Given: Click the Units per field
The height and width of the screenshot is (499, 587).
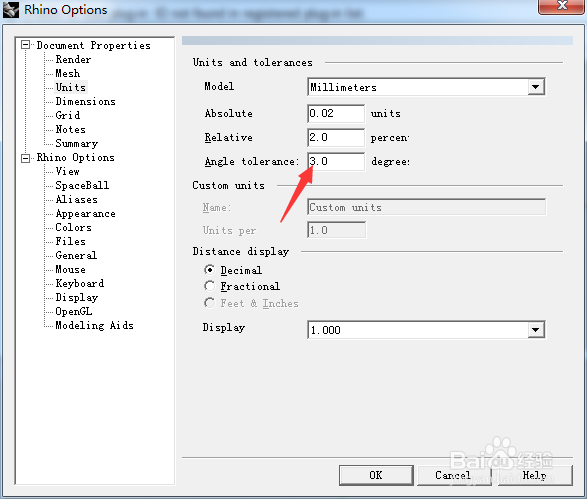Looking at the screenshot, I should [337, 230].
